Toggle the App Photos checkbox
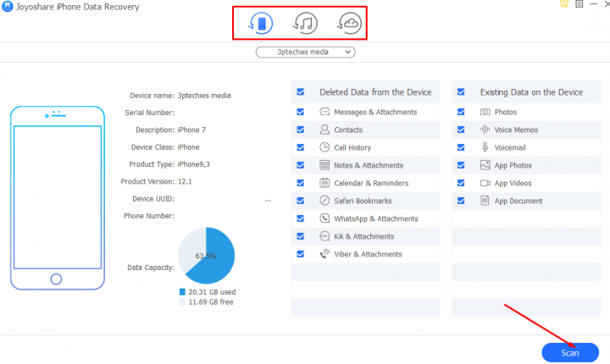610x364 pixels. click(x=461, y=165)
